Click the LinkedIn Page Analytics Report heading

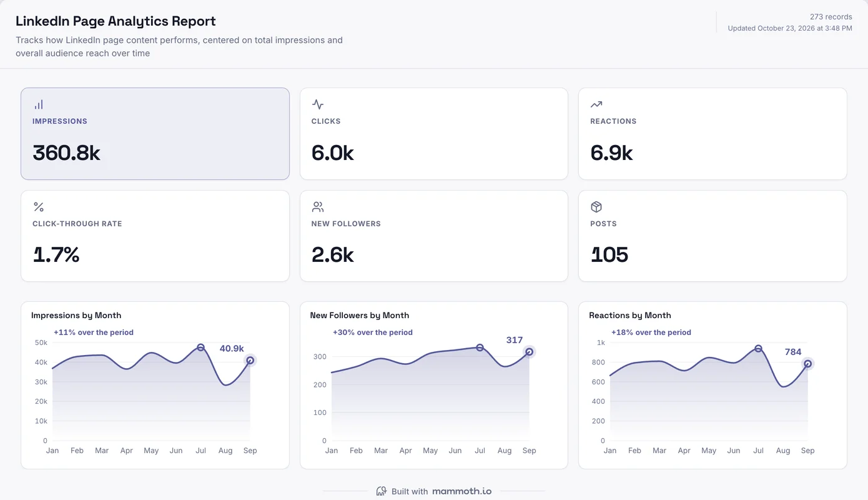116,21
